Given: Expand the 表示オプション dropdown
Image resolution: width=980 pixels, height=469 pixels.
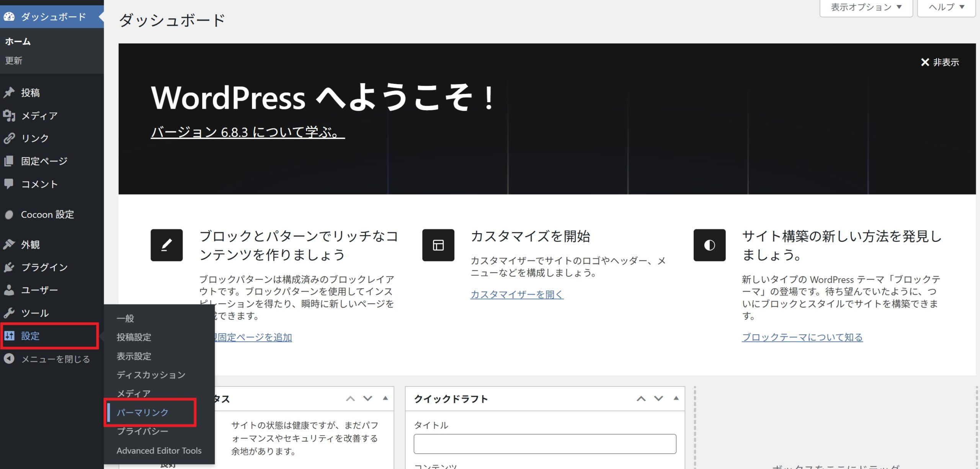Looking at the screenshot, I should (x=866, y=7).
